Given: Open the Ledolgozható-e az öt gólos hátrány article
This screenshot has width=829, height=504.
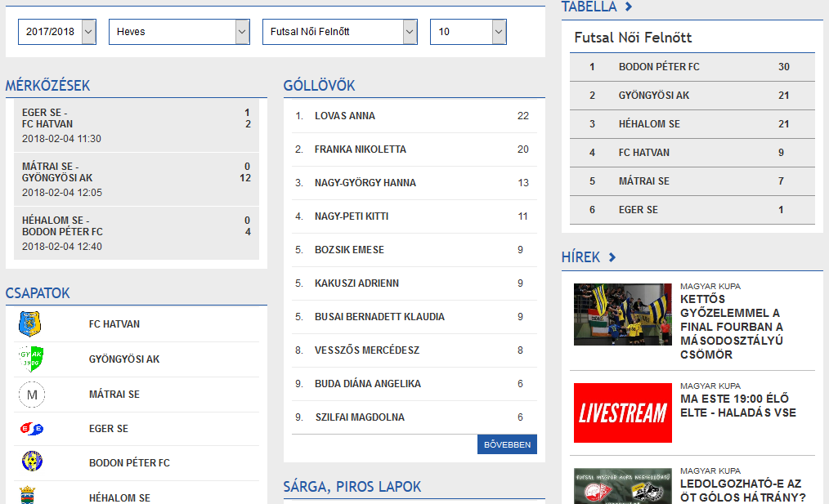Looking at the screenshot, I should pos(743,490).
